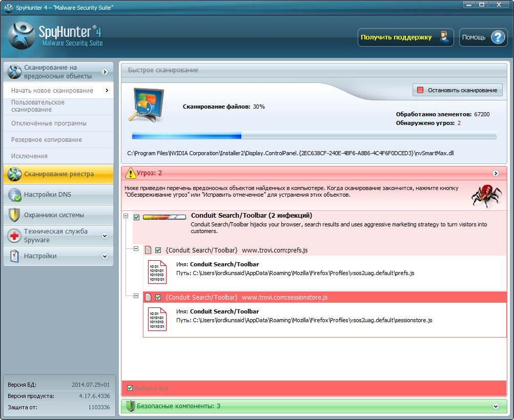Click the yellow warning triangle threats icon

(x=131, y=173)
